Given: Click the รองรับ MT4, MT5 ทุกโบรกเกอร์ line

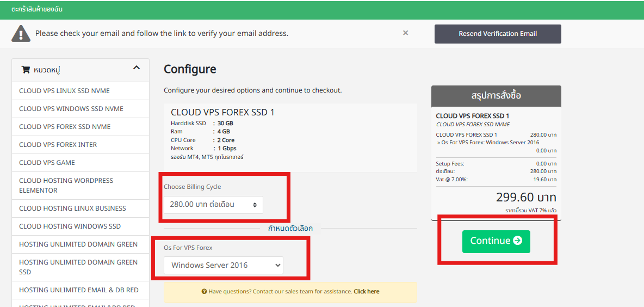Looking at the screenshot, I should click(207, 157).
